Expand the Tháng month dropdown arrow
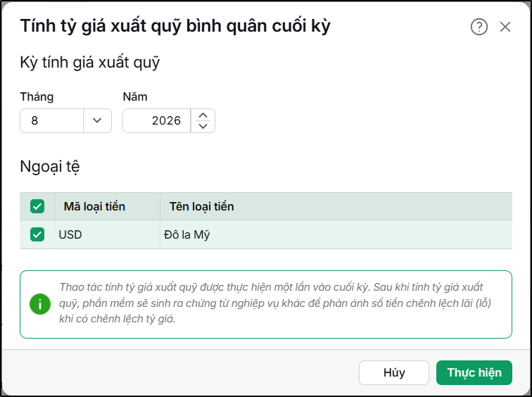Screen dimensions: 532x397 [97, 120]
